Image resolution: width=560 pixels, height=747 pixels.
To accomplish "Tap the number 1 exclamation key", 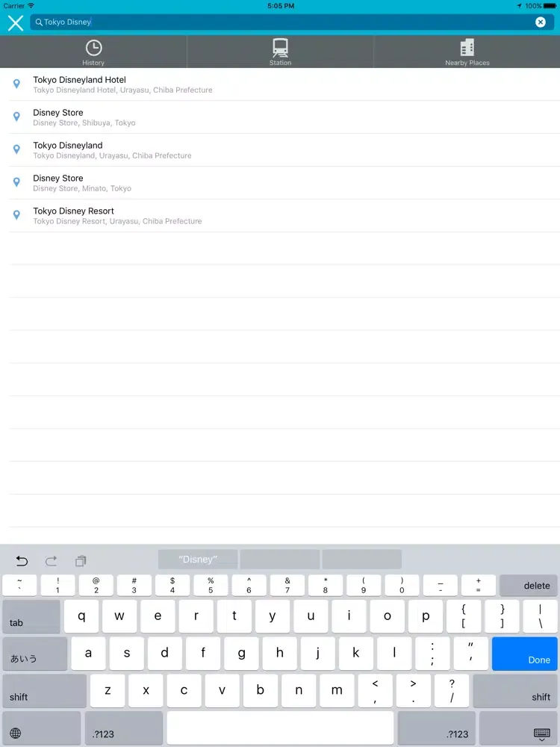I will [x=57, y=586].
